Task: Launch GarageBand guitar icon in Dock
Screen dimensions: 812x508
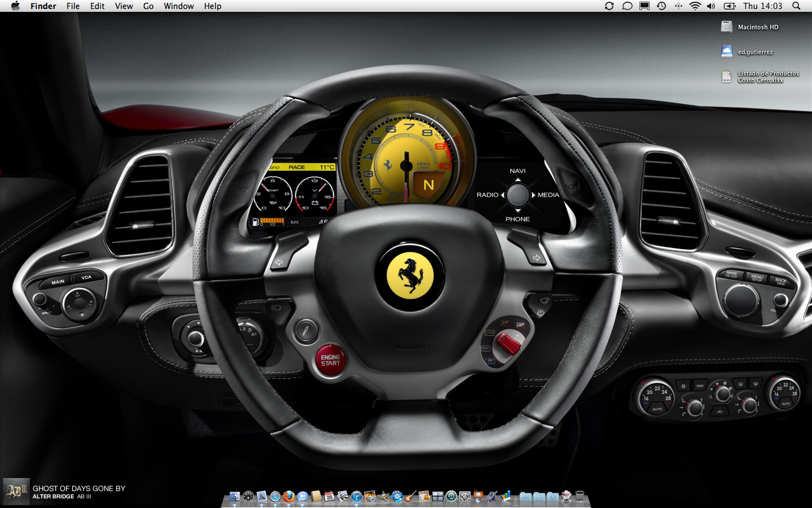Action: tap(411, 496)
